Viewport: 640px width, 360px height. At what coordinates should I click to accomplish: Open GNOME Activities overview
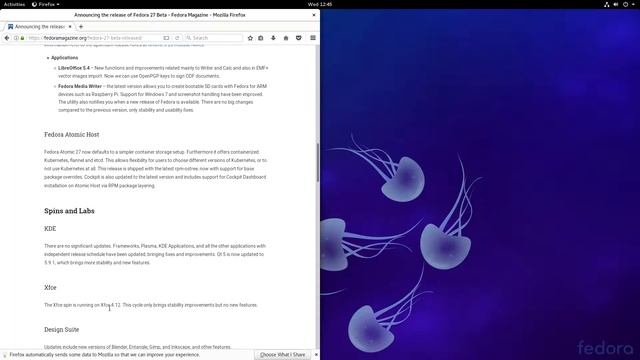coord(14,4)
